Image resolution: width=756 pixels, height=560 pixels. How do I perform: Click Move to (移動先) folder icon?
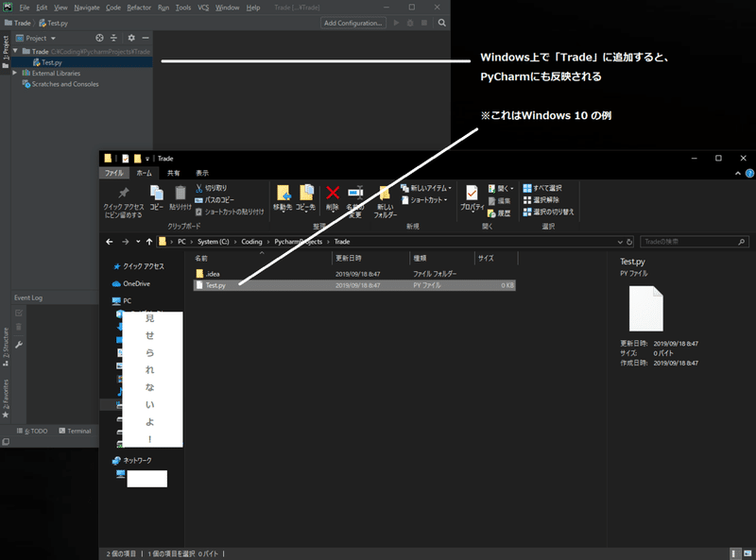(x=283, y=193)
